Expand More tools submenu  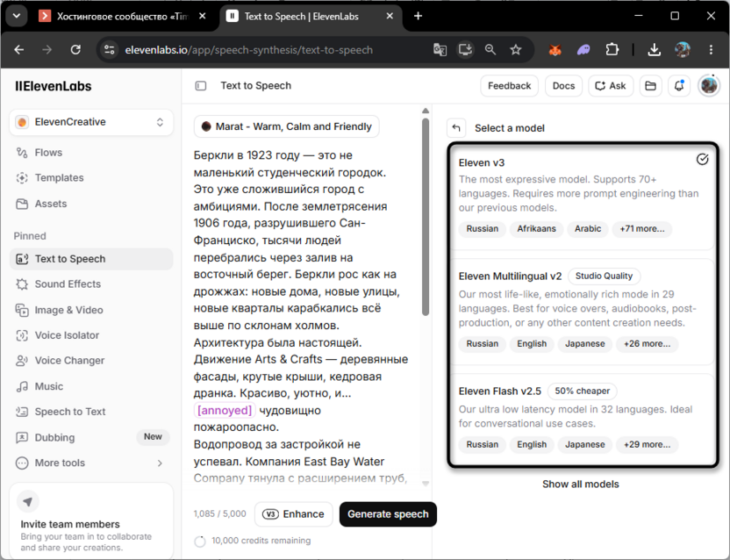pos(91,463)
